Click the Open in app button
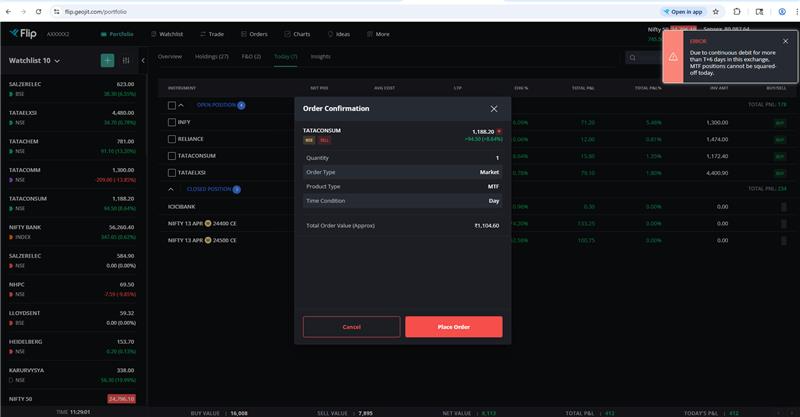This screenshot has width=800, height=417. point(683,11)
